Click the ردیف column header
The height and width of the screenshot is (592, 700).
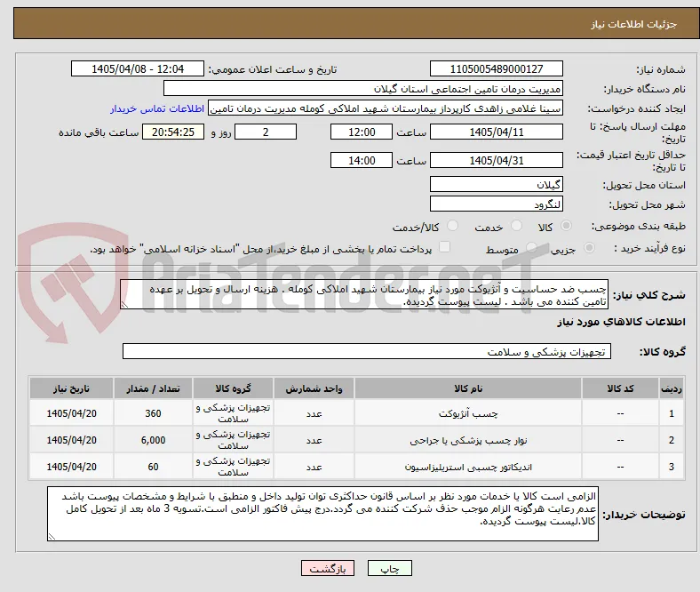672,388
